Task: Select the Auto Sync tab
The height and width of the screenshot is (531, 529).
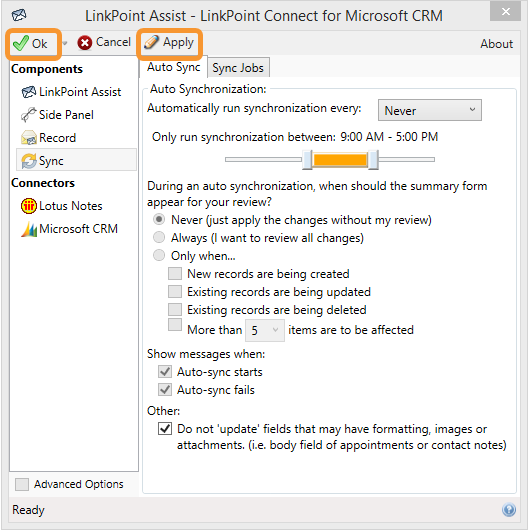Action: point(173,67)
